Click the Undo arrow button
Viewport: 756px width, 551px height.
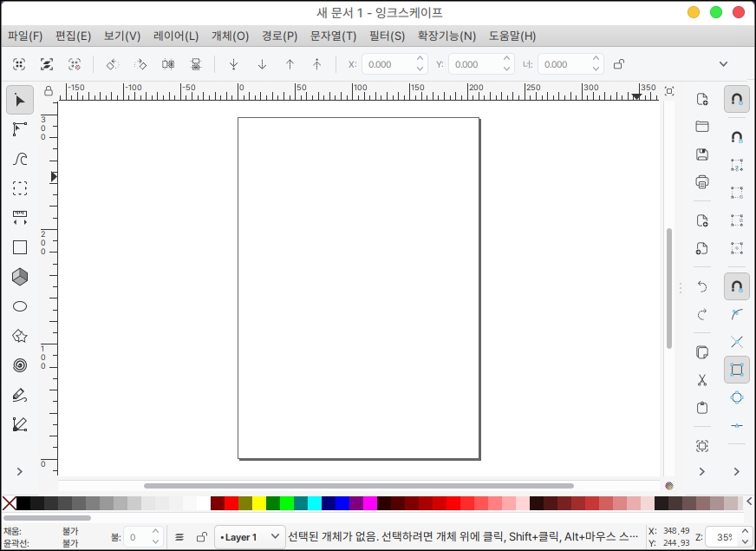[x=702, y=286]
